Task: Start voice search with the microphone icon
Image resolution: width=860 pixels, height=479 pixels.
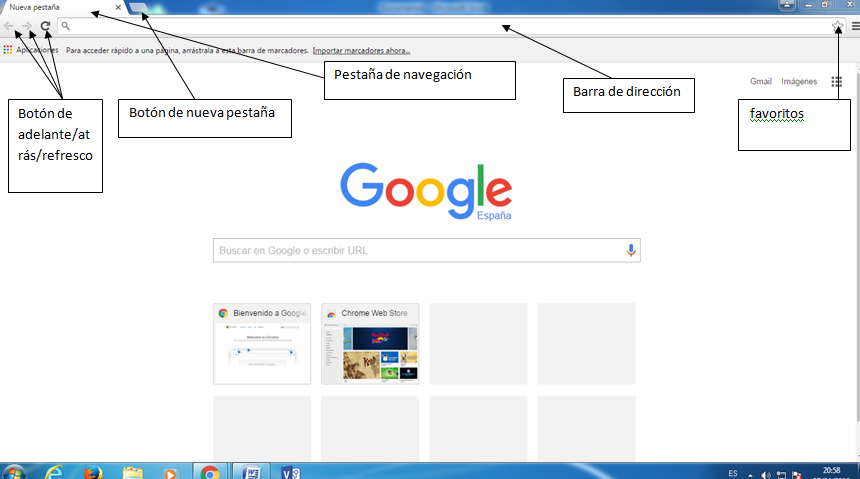Action: tap(631, 250)
